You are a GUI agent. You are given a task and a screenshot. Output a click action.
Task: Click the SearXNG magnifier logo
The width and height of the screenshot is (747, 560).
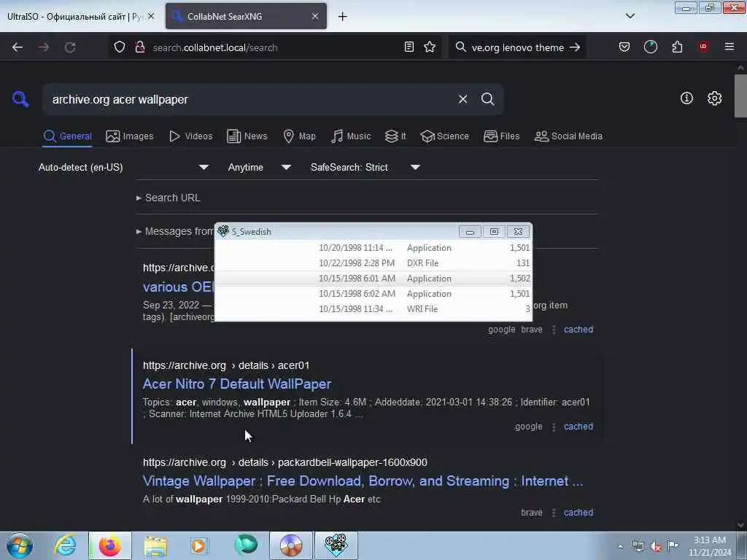(20, 99)
